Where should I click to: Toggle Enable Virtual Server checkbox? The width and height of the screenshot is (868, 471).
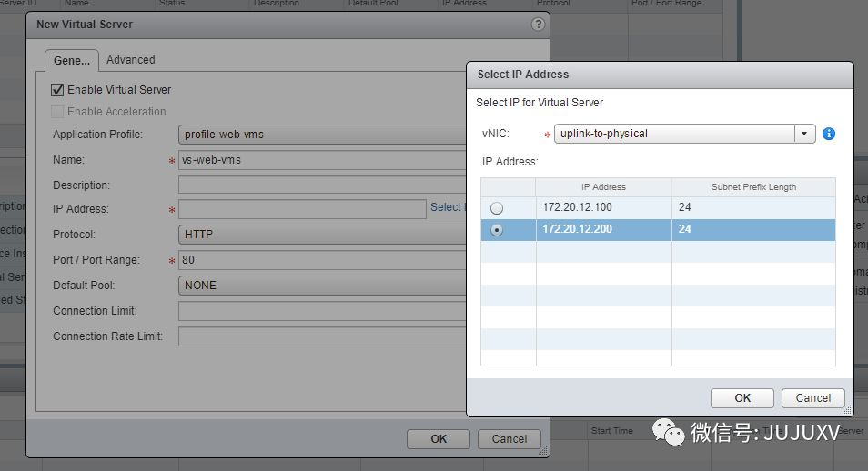pos(57,90)
